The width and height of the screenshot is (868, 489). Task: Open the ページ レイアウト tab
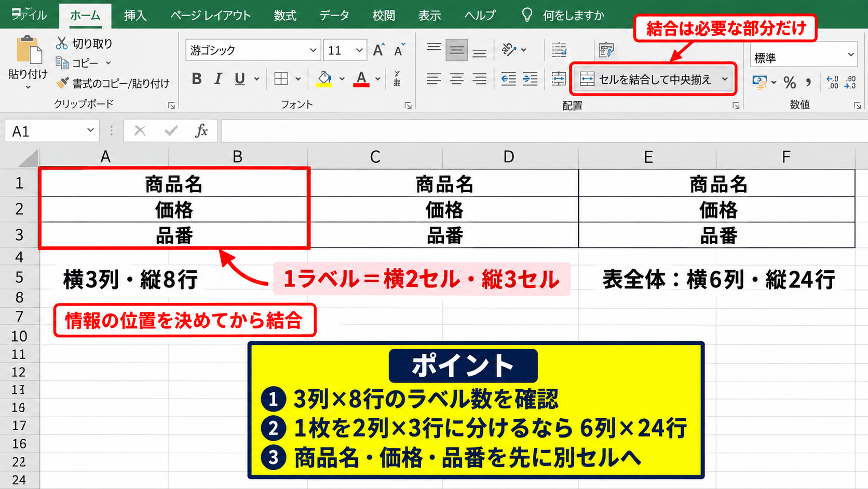click(x=211, y=16)
